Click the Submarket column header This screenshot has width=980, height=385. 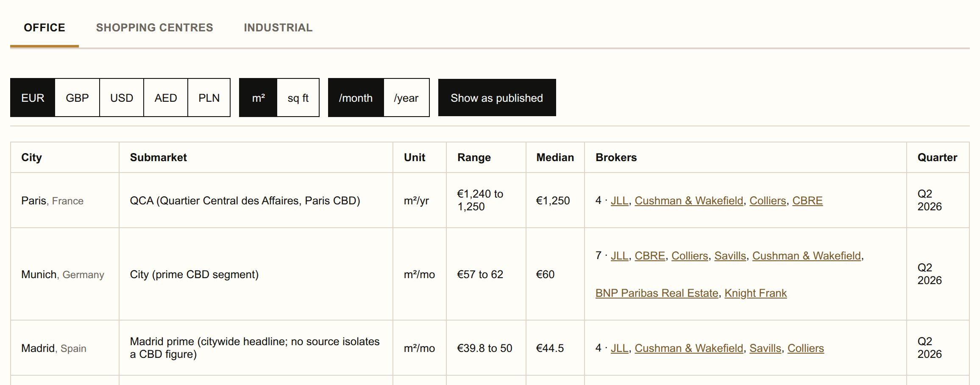point(256,157)
